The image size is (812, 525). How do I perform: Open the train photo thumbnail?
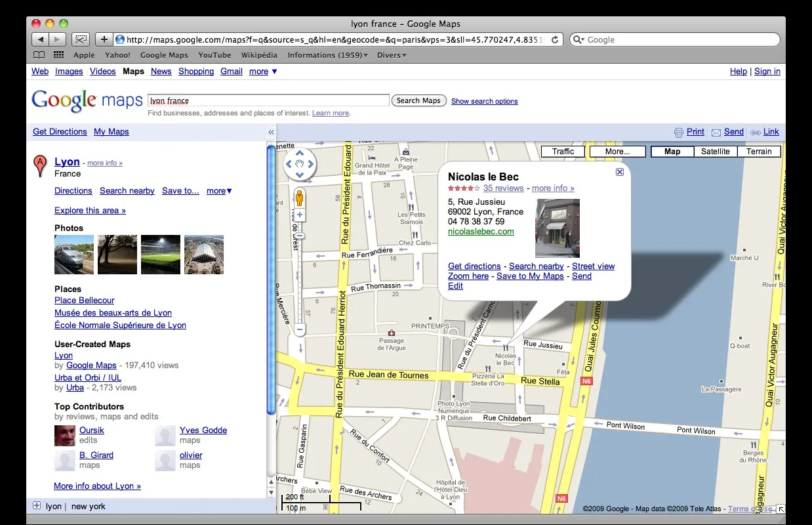[74, 255]
